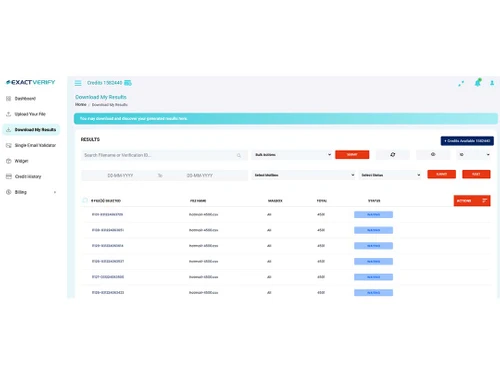Click the Home breadcrumb link
Viewport: 500px width, 375px height.
click(81, 105)
